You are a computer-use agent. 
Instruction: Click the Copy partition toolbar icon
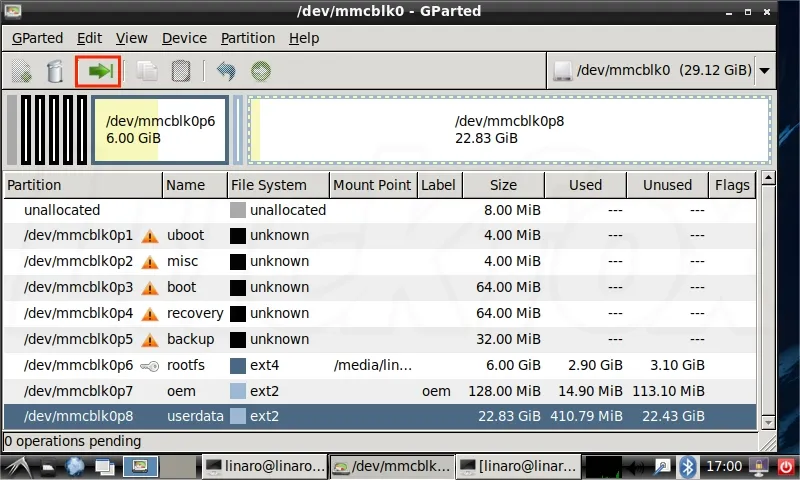click(147, 71)
